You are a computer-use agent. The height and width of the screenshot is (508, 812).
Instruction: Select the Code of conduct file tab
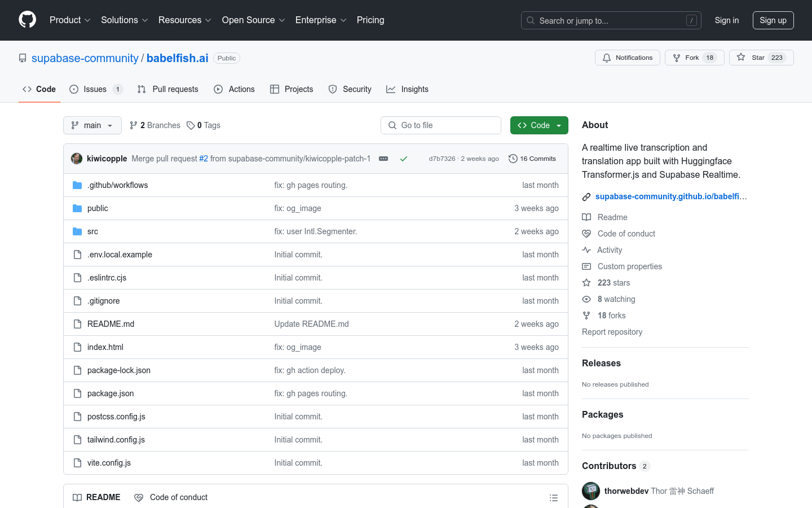pos(171,497)
